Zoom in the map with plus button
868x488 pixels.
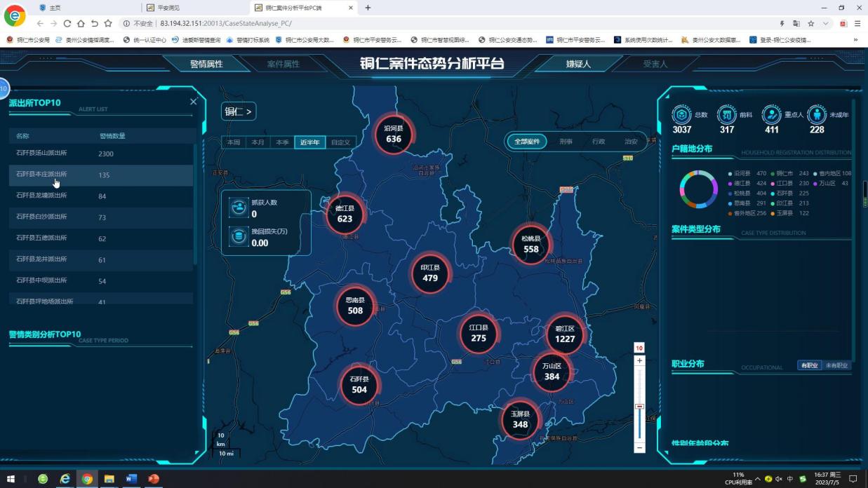(639, 360)
